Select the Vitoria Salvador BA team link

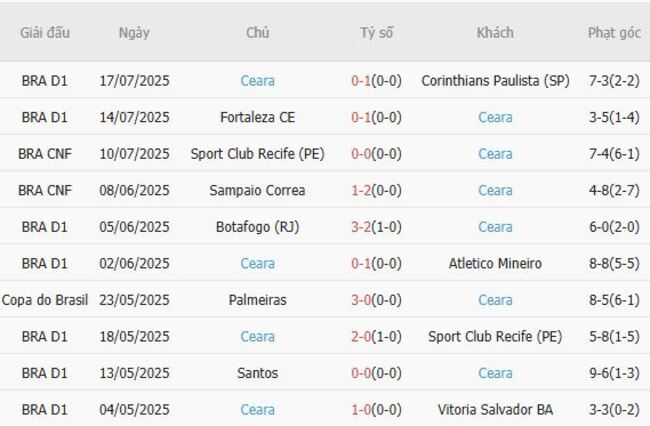pyautogui.click(x=495, y=410)
